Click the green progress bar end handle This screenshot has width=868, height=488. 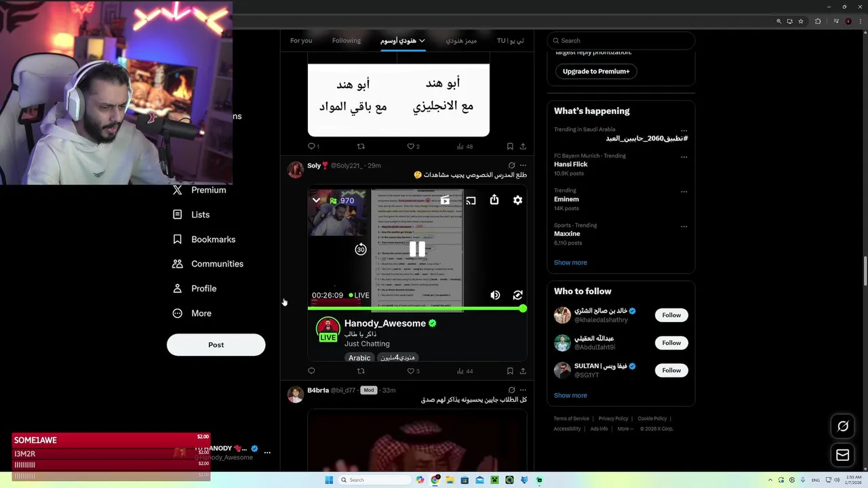click(x=523, y=308)
